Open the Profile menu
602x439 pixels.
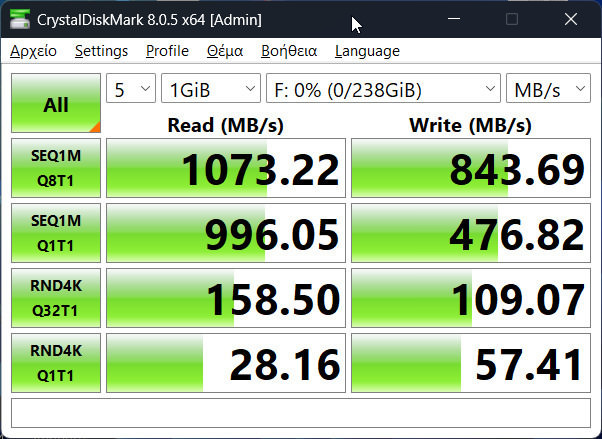pos(167,51)
